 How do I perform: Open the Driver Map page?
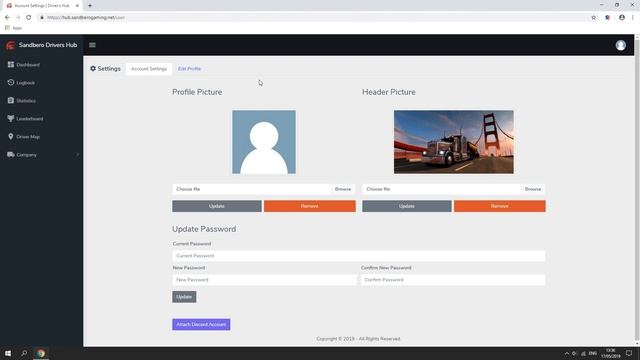[28, 137]
